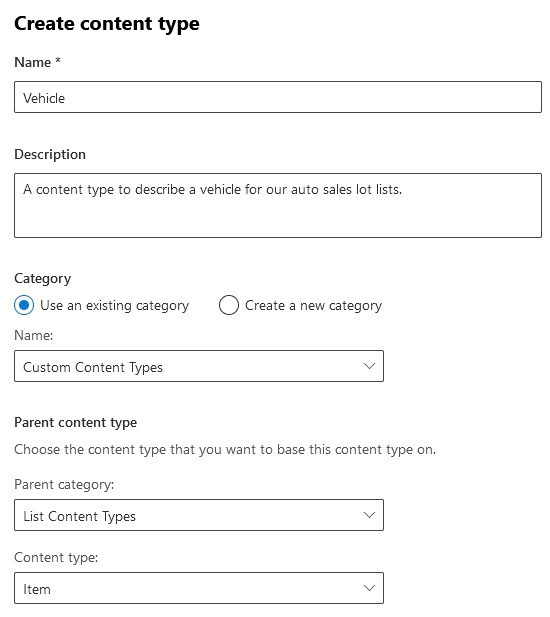This screenshot has height=617, width=550.
Task: Click the chevron icon in the Item dropdown
Action: [x=369, y=588]
